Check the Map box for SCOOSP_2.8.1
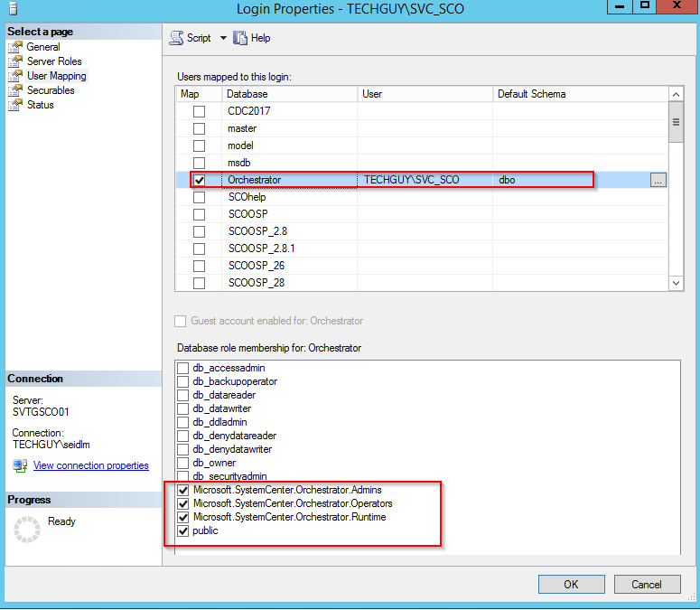700x610 pixels. pyautogui.click(x=199, y=249)
